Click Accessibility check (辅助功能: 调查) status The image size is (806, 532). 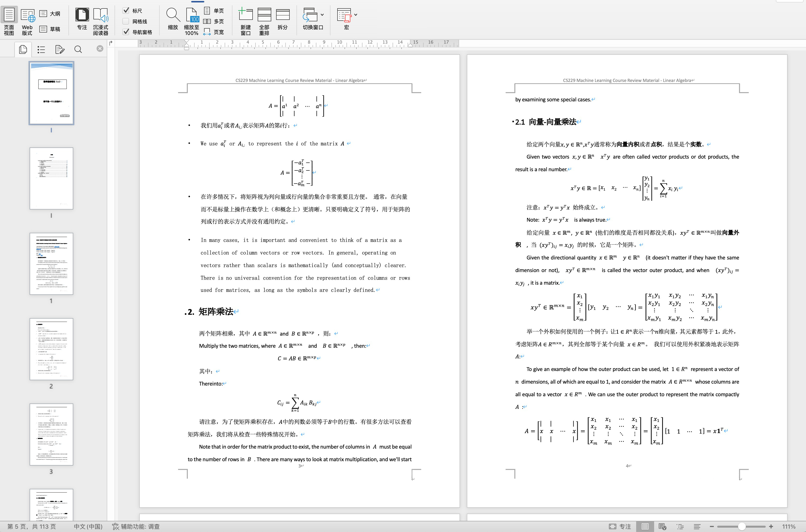pyautogui.click(x=136, y=526)
